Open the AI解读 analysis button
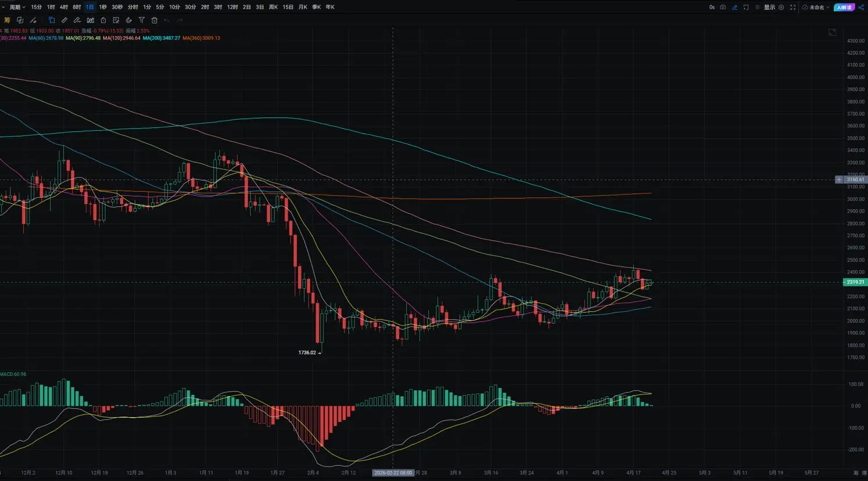This screenshot has height=481, width=868. tap(845, 8)
